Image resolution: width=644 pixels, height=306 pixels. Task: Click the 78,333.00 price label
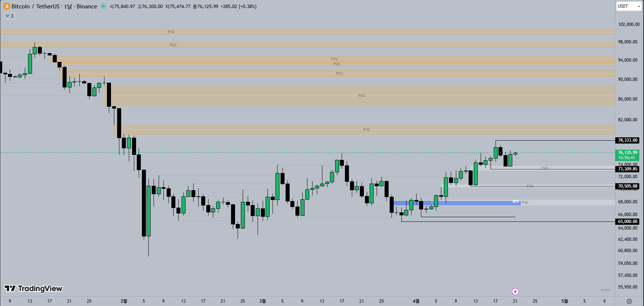coord(628,140)
